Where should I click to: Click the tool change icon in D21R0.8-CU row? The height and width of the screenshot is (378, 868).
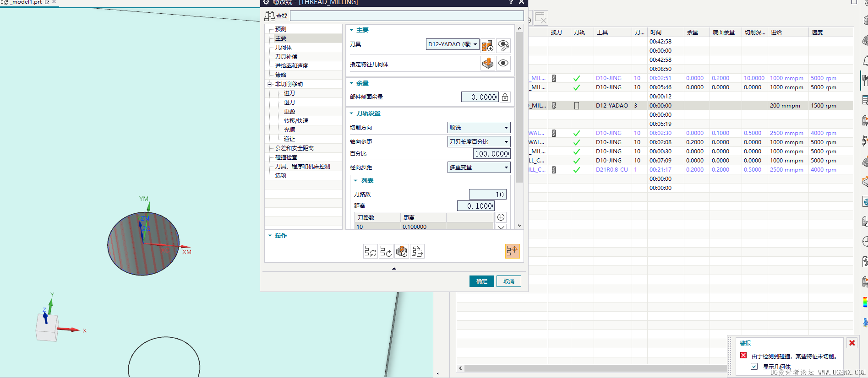(554, 170)
